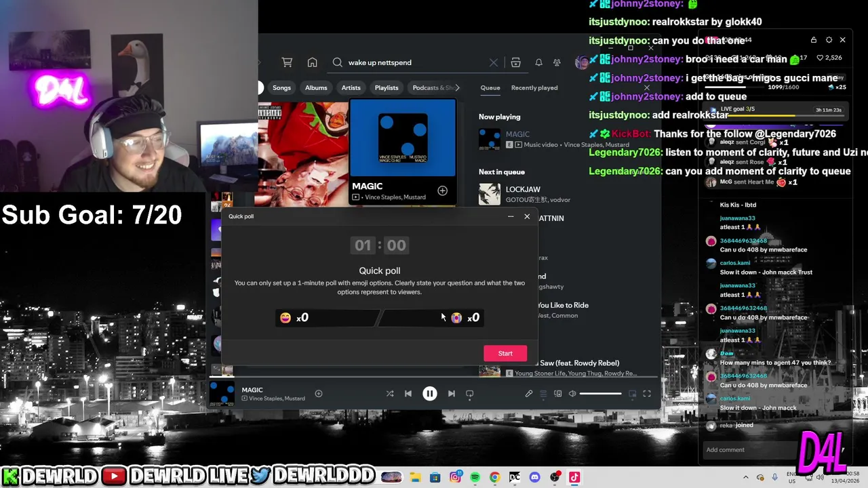Open Now playing MAGIC thumbnail in queue
The height and width of the screenshot is (488, 868).
pos(490,139)
